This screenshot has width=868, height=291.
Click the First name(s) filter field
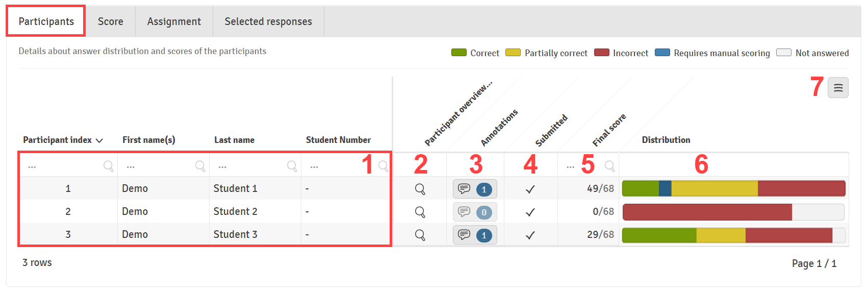point(163,165)
